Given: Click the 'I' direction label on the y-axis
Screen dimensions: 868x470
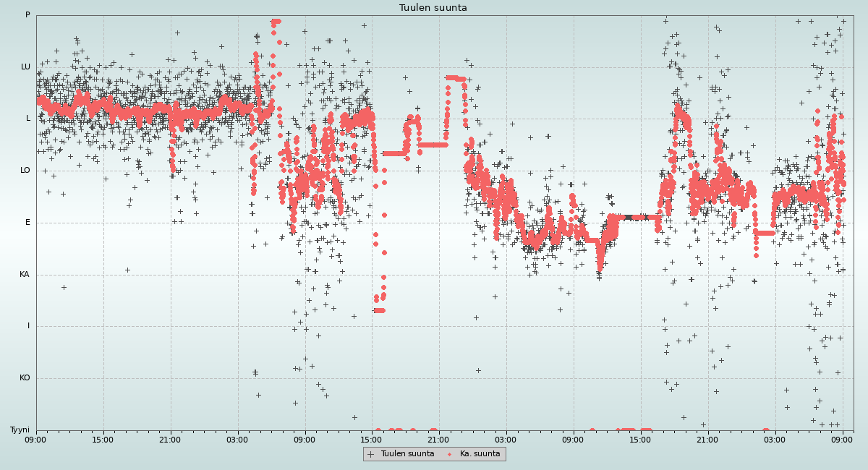Looking at the screenshot, I should tap(29, 326).
